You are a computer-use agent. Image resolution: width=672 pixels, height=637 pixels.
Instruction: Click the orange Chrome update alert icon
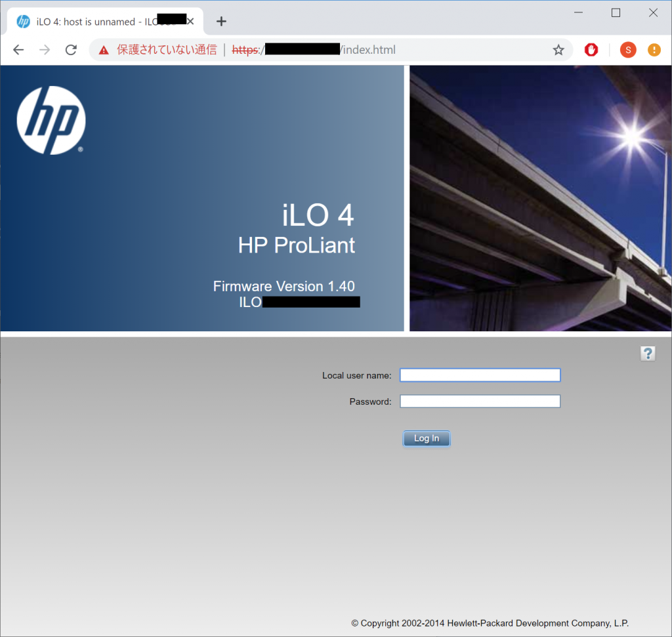654,50
